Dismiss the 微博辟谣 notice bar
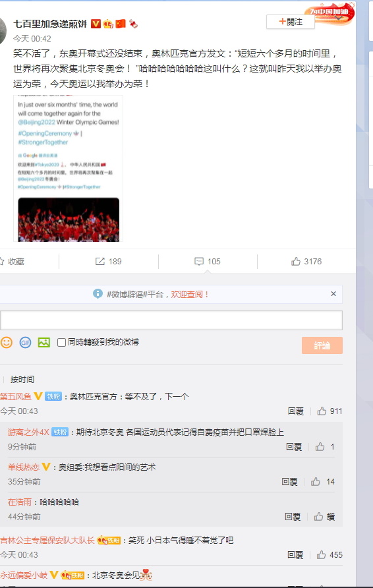 pos(333,293)
